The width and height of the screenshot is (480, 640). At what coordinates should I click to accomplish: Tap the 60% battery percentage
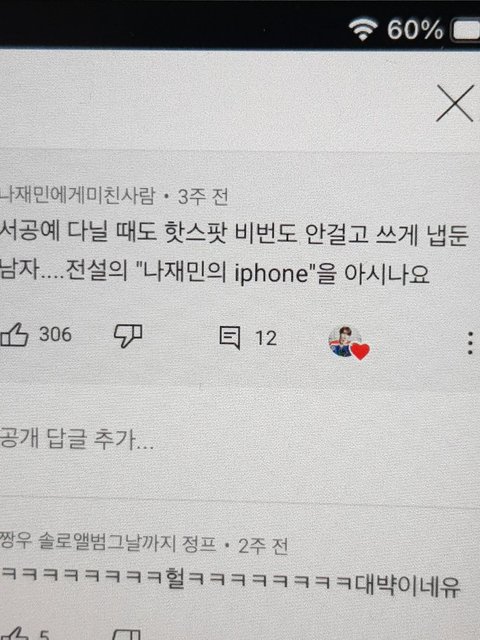click(415, 29)
